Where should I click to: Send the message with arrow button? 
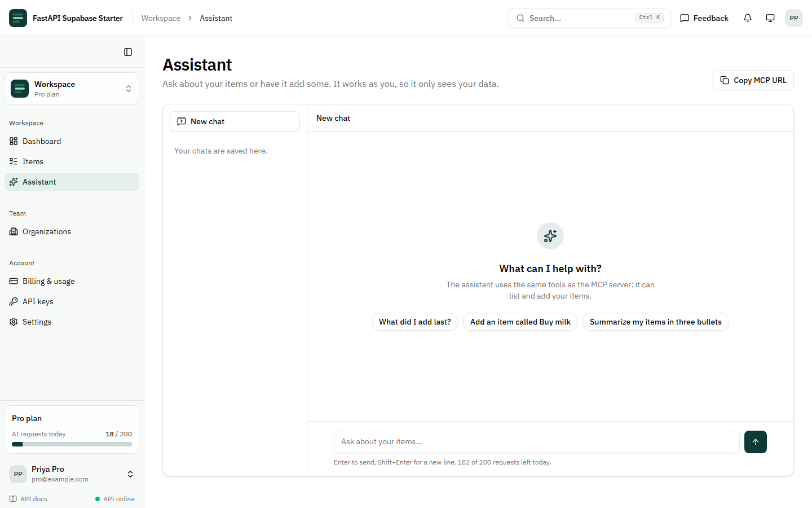tap(756, 442)
